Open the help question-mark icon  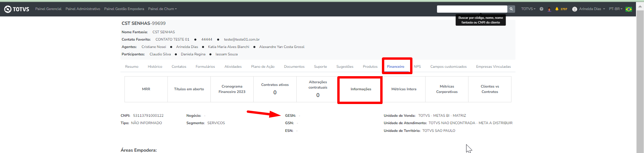pos(541,9)
